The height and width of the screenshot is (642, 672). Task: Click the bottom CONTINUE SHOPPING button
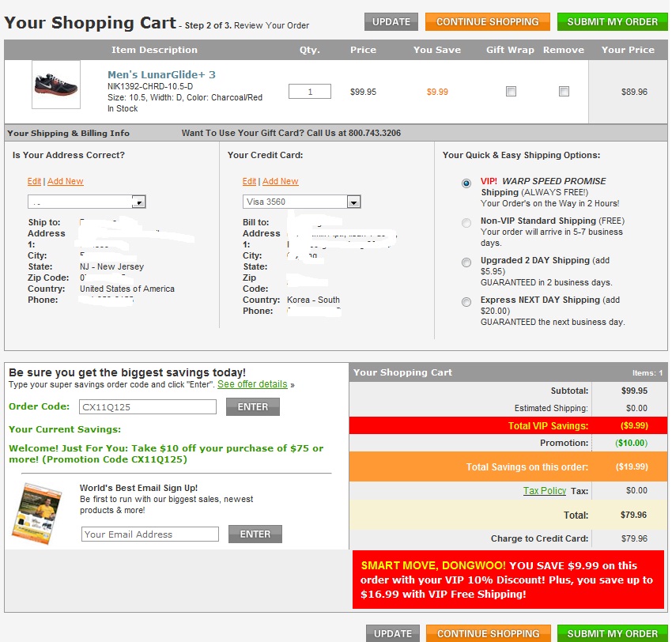click(x=488, y=633)
